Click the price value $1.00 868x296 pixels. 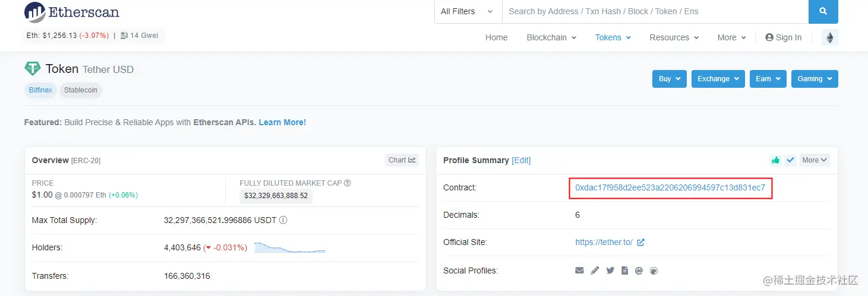point(42,195)
